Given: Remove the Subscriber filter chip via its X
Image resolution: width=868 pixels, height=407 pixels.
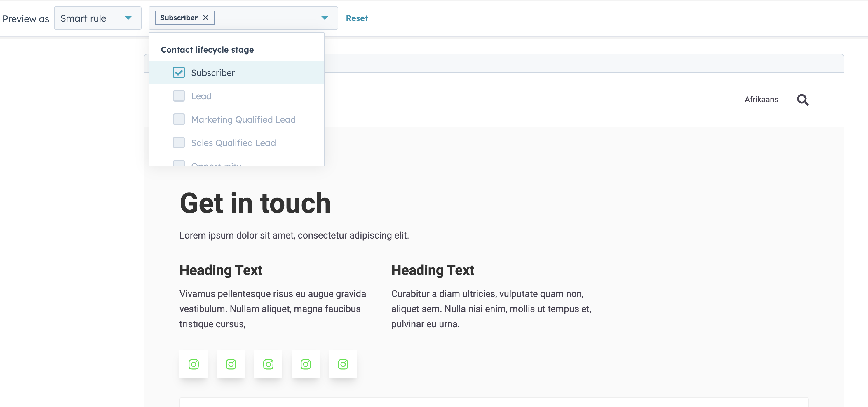Looking at the screenshot, I should [206, 17].
